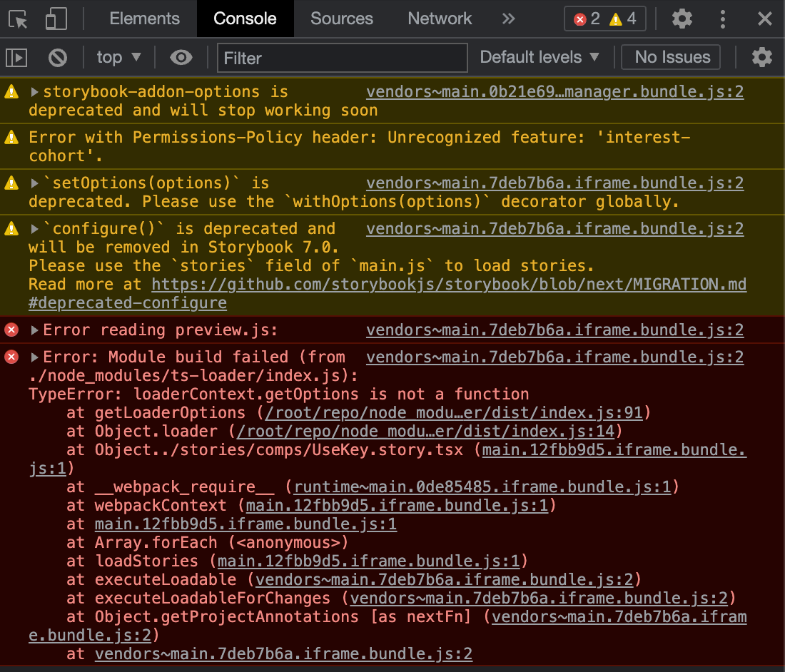
Task: Switch to the Network tab
Action: [x=439, y=19]
